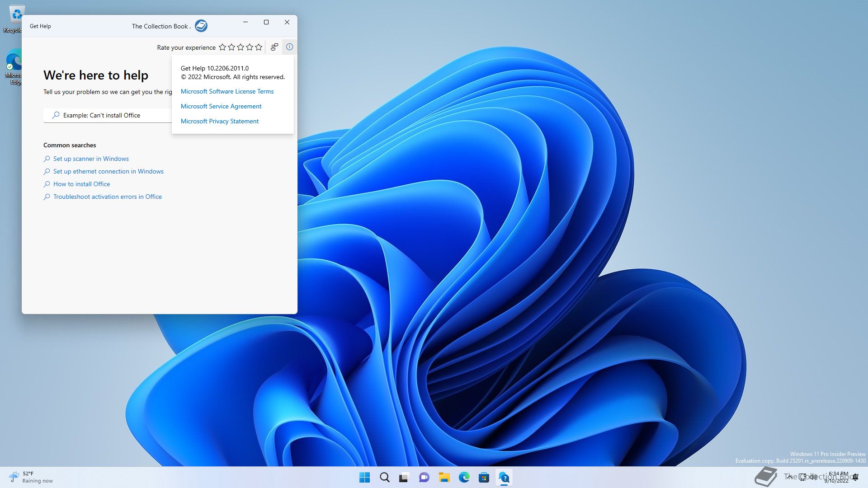Open File Explorer from taskbar
Screen dimensions: 868x488
(x=444, y=477)
